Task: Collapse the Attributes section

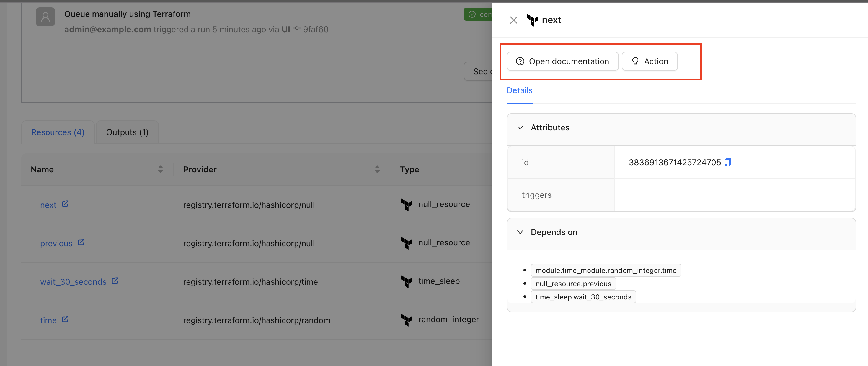Action: click(520, 127)
